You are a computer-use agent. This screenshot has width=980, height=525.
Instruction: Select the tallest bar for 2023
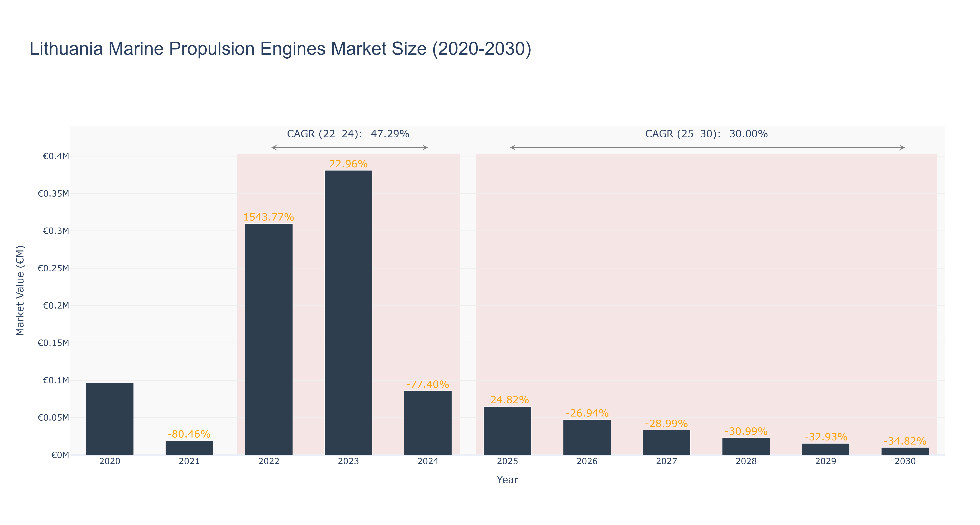tap(348, 313)
